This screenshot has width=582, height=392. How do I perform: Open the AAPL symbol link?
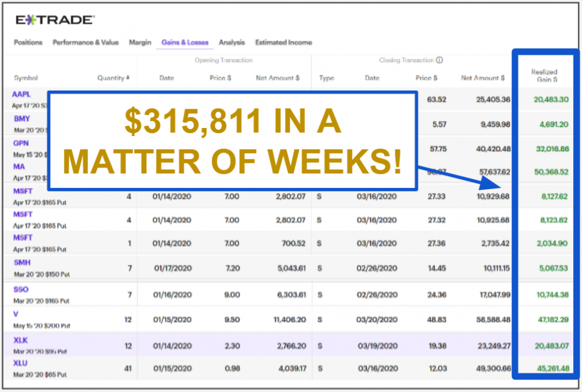[x=21, y=94]
